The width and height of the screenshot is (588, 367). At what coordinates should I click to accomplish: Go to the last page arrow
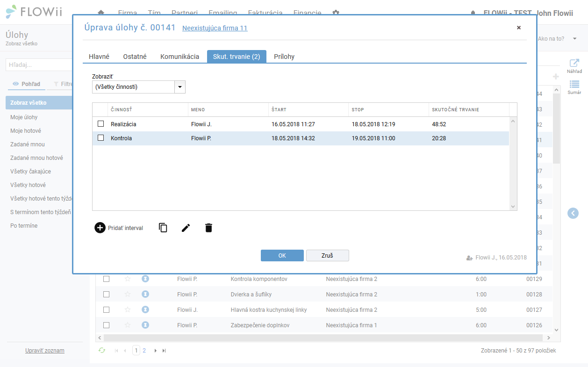click(164, 351)
